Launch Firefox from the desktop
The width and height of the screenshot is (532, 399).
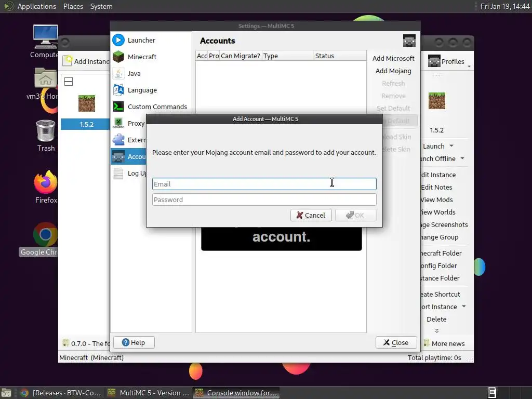[x=46, y=181]
